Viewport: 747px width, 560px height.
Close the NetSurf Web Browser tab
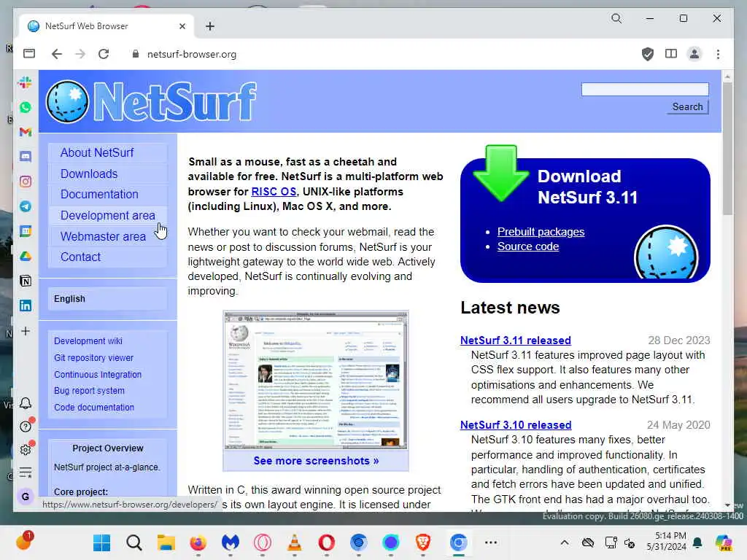click(x=182, y=26)
